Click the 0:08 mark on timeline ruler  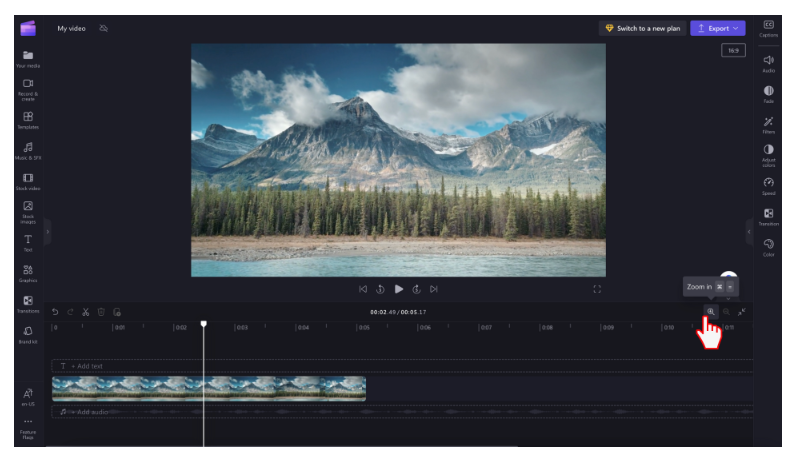point(547,327)
